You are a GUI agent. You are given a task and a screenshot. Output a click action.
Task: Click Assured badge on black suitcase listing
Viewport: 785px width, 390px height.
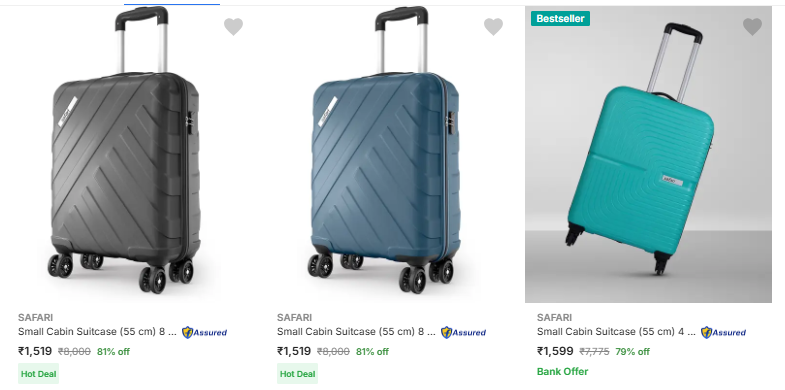(x=204, y=332)
